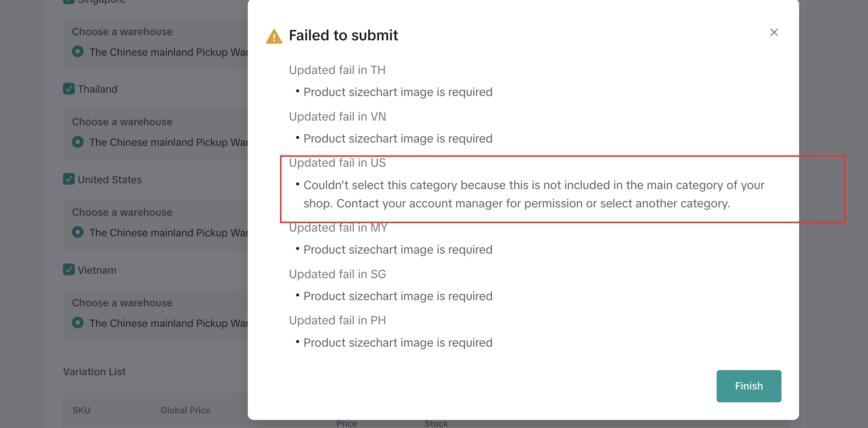
Task: Click the Variation List section title
Action: coord(94,372)
